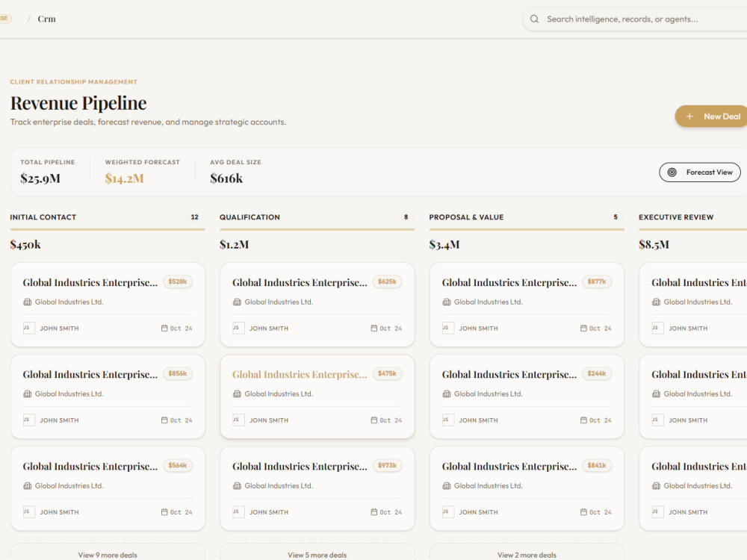Click the building icon on the $625k card

237,302
